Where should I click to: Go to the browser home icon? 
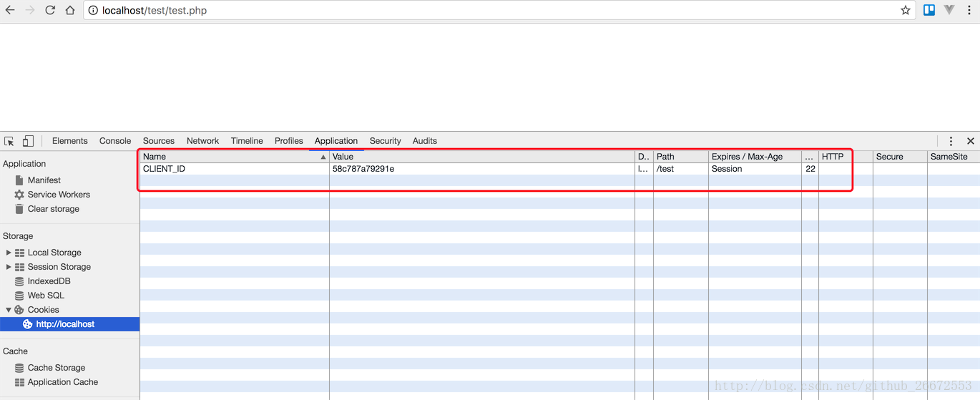click(x=70, y=10)
